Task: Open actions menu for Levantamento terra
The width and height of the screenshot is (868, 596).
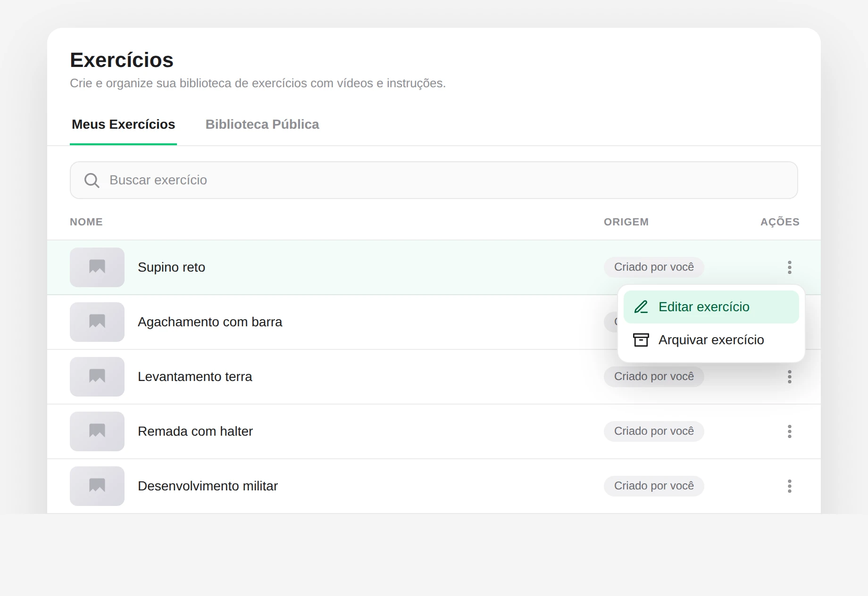Action: [x=789, y=377]
